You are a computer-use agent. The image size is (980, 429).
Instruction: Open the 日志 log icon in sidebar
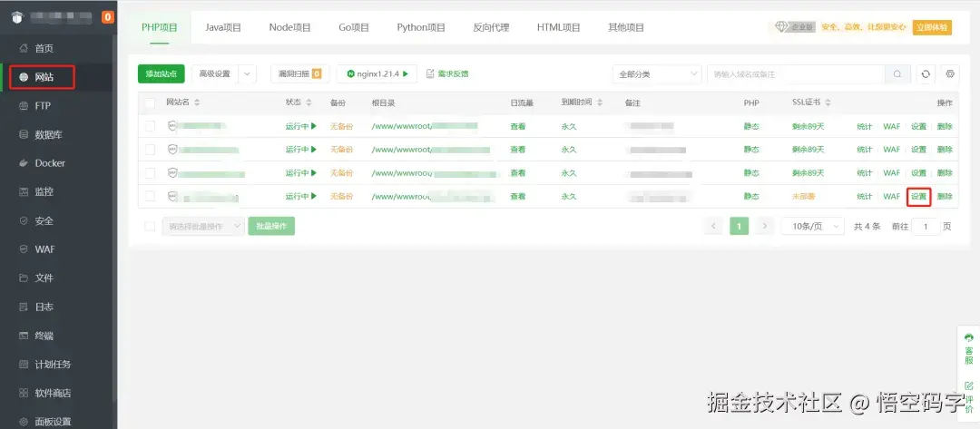coord(24,307)
